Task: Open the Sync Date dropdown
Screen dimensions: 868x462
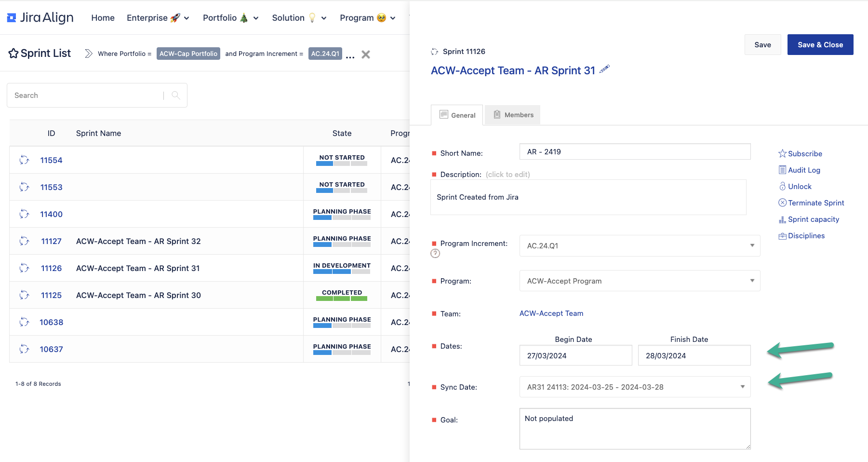Action: [635, 387]
